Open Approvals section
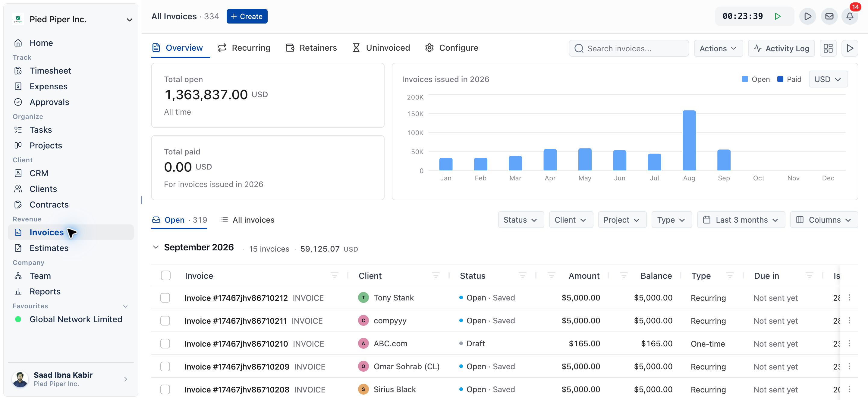Viewport: 868px width, 400px height. (x=71, y=102)
